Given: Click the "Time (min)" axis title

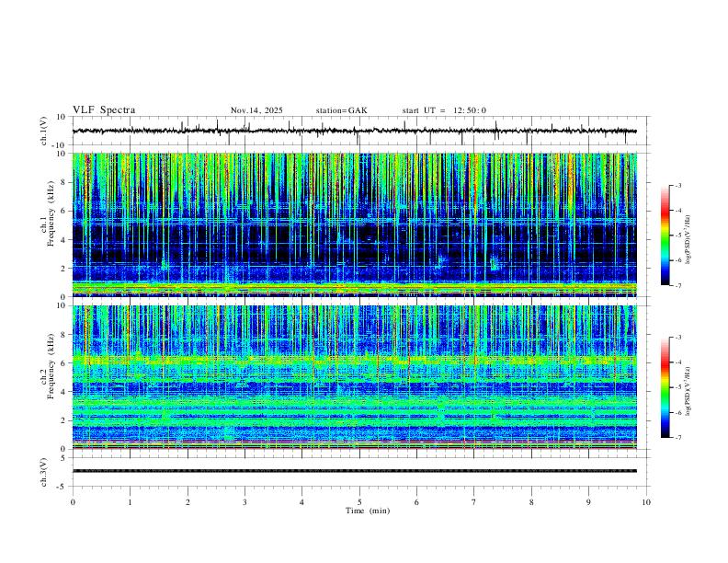Looking at the screenshot, I should (x=368, y=511).
